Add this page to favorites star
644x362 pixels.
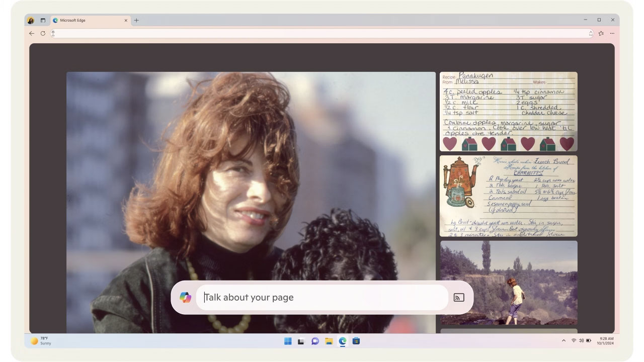591,33
